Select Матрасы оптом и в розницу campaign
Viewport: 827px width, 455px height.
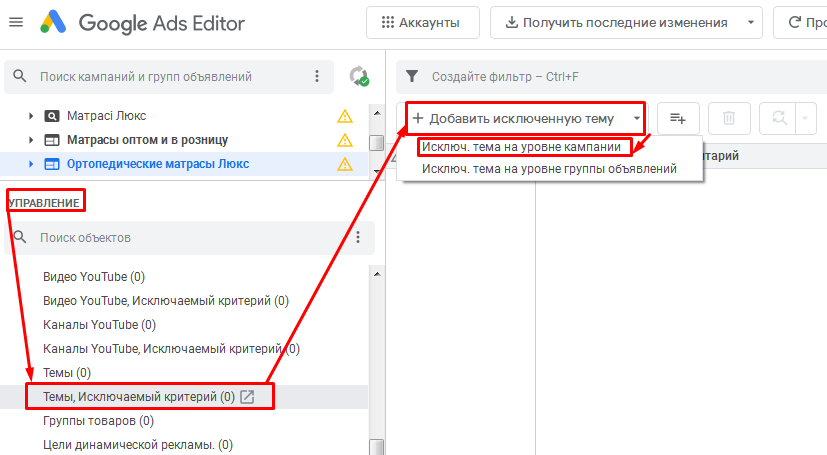point(147,140)
